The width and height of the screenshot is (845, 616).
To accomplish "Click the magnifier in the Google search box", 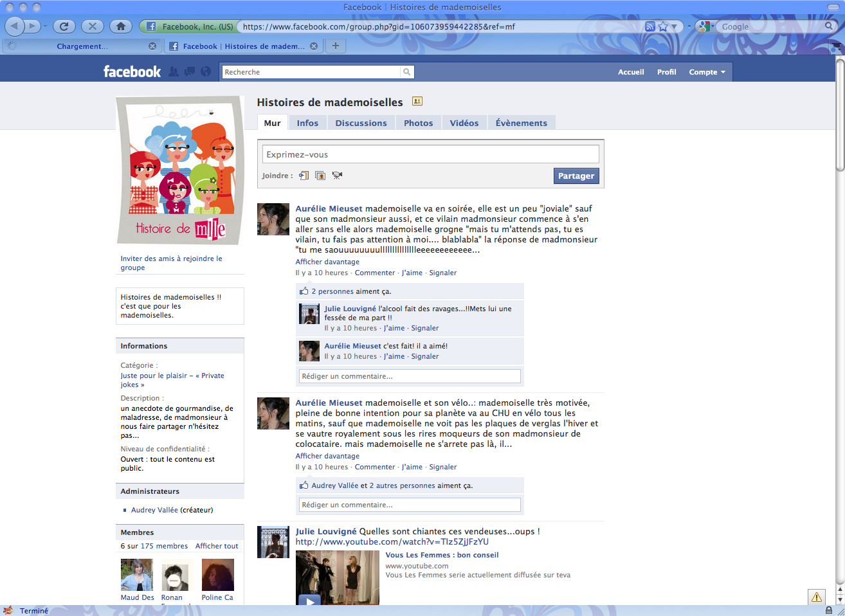I will [829, 26].
